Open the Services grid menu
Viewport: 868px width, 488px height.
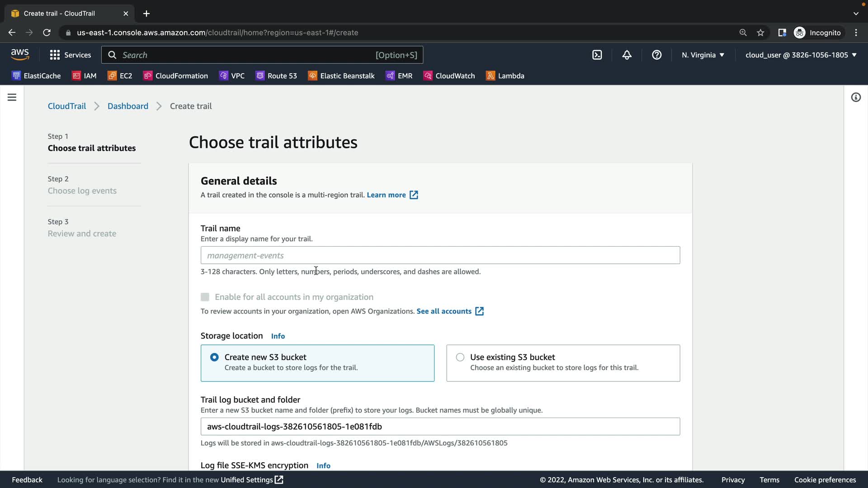point(70,55)
